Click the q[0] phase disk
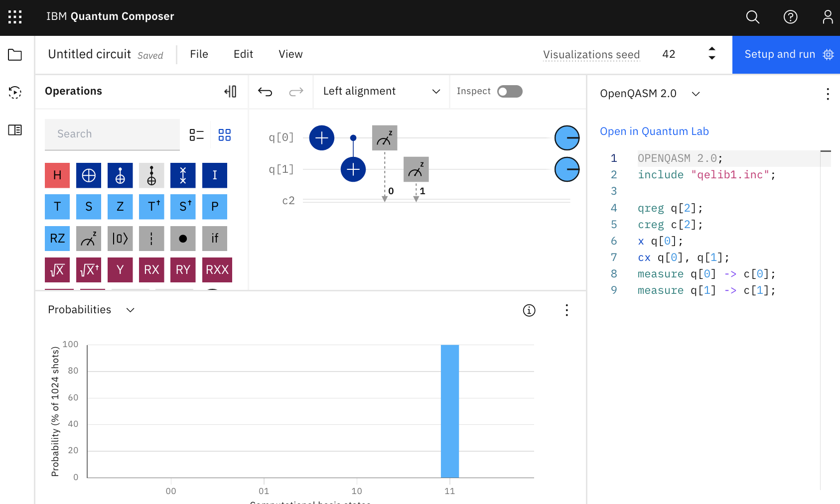 coord(567,138)
